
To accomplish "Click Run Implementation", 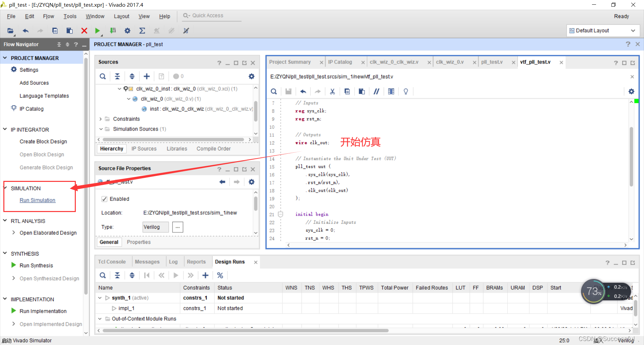I will click(43, 311).
